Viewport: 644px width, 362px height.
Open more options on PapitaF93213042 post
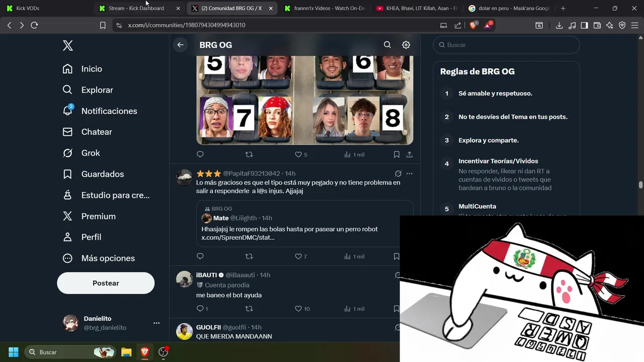[x=410, y=173]
